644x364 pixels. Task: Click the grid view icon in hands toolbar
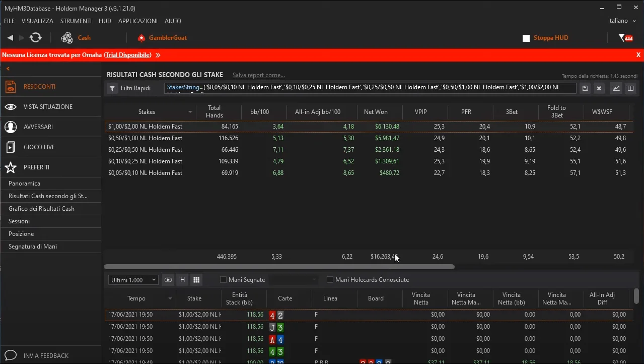tap(196, 280)
